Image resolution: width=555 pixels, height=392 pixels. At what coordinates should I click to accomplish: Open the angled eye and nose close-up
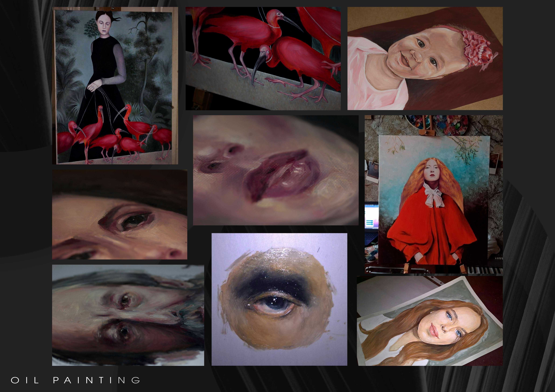point(120,215)
